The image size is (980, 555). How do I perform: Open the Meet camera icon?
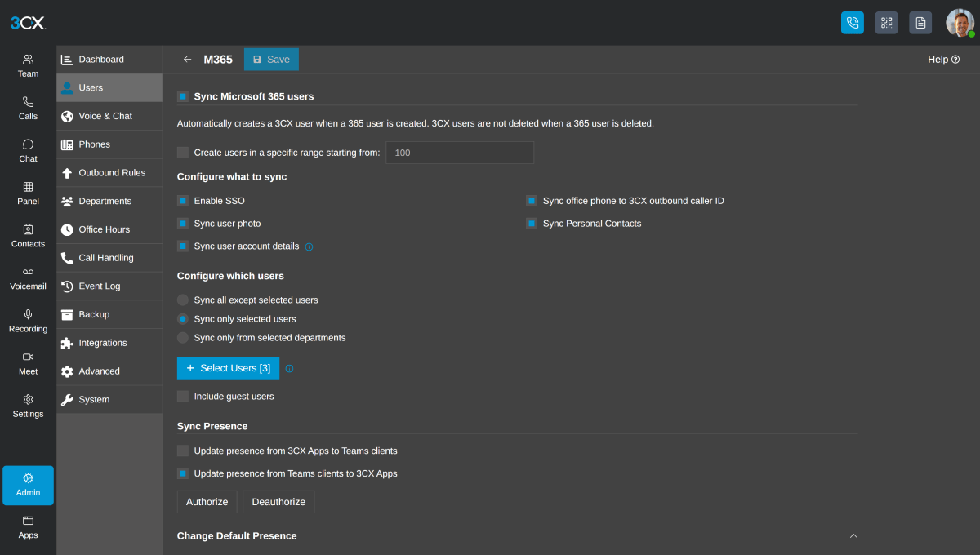click(x=28, y=357)
